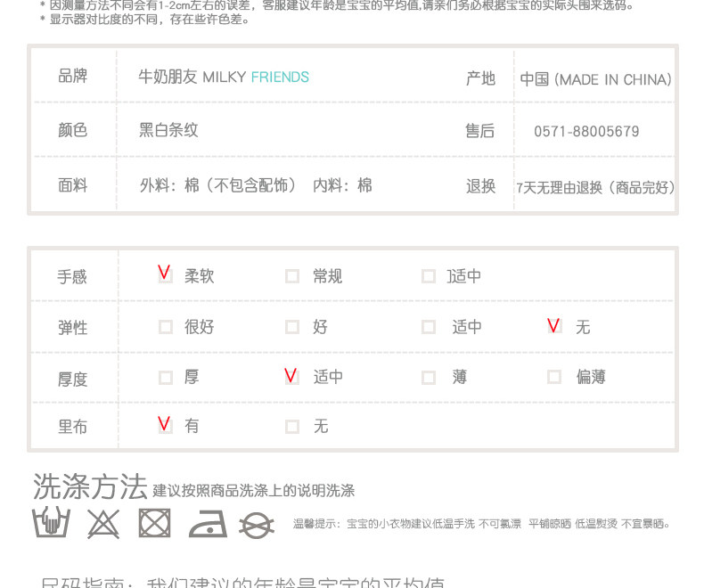Viewport: 704px width, 588px height.
Task: Tick the 很好 checkbox in 弹性 row
Action: click(x=166, y=327)
